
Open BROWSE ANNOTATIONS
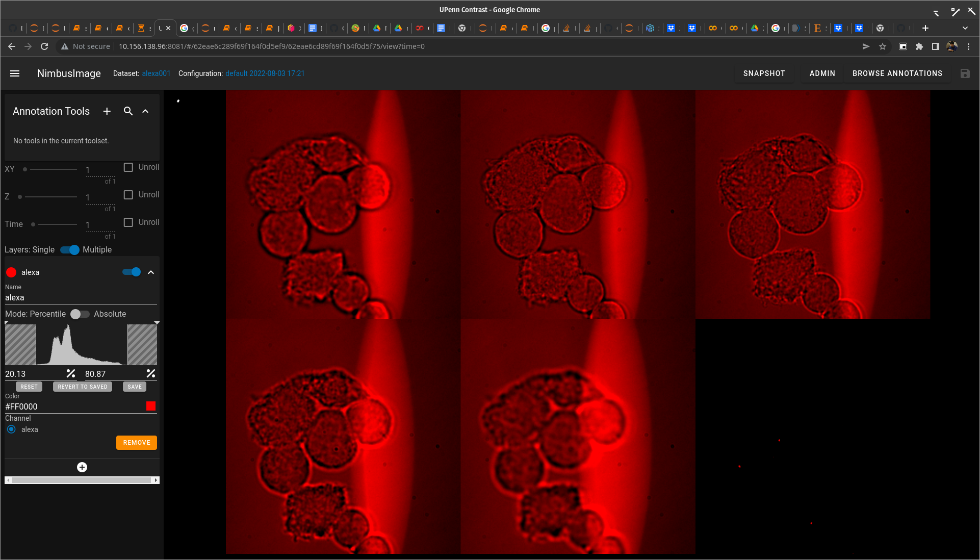[897, 73]
